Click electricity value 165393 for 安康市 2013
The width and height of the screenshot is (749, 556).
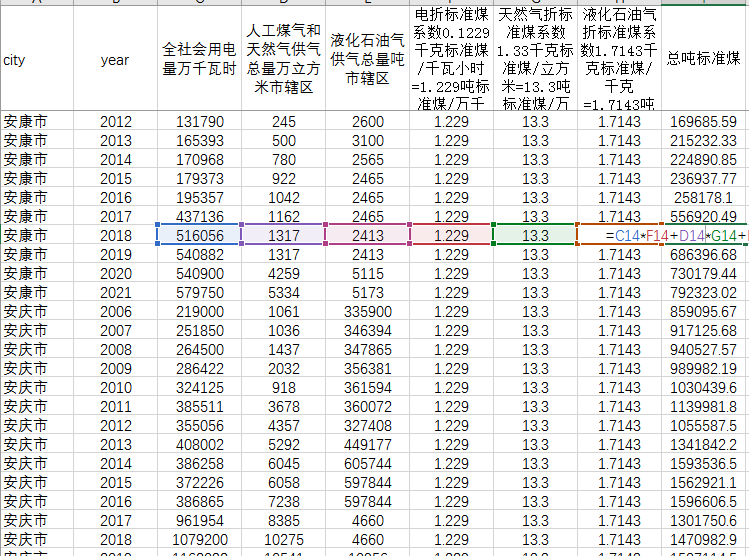pyautogui.click(x=200, y=140)
